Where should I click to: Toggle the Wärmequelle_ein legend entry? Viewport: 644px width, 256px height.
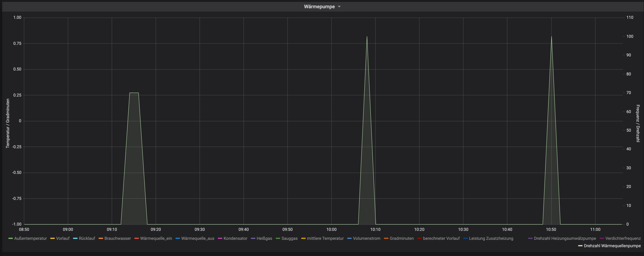[x=156, y=238]
